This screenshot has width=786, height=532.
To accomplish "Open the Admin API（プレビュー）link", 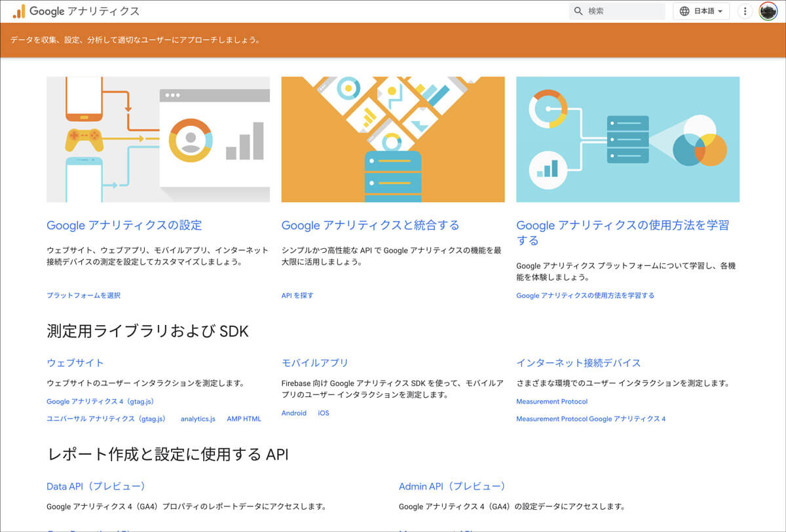I will (x=452, y=487).
